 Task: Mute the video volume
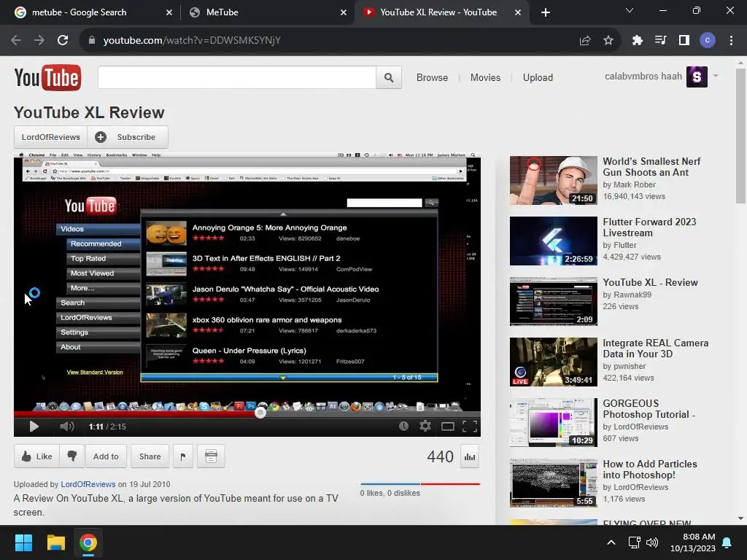coord(66,427)
